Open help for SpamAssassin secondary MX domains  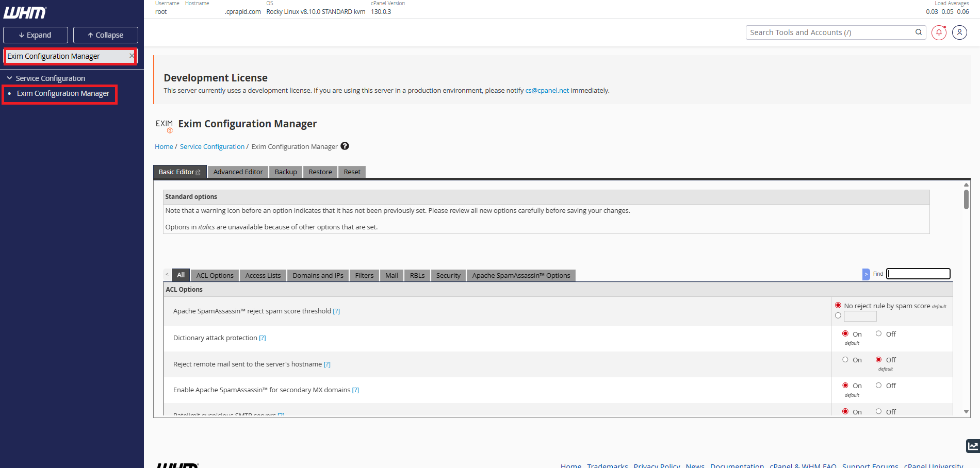point(355,390)
